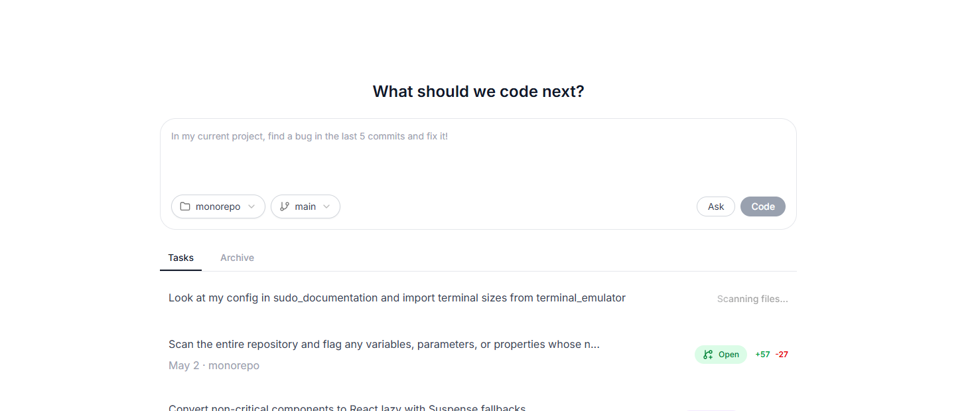Click the green Open status badge
The image size is (980, 411).
point(721,355)
